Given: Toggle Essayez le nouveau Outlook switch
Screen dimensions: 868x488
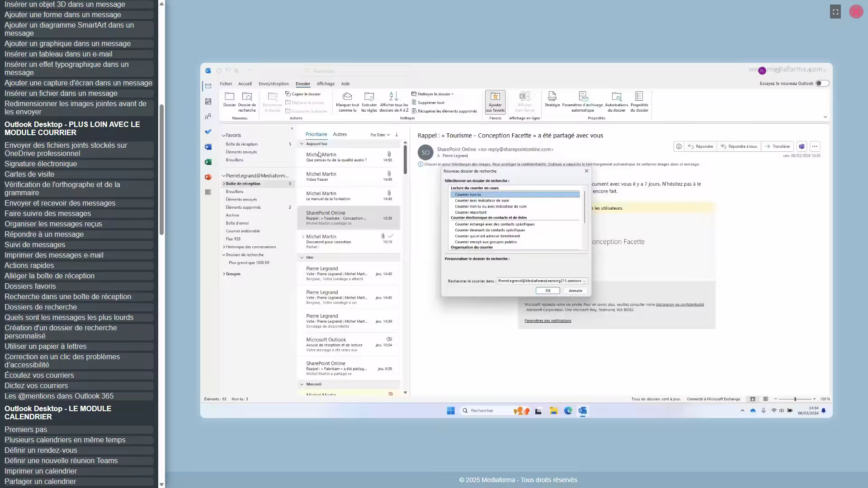Looking at the screenshot, I should 822,83.
